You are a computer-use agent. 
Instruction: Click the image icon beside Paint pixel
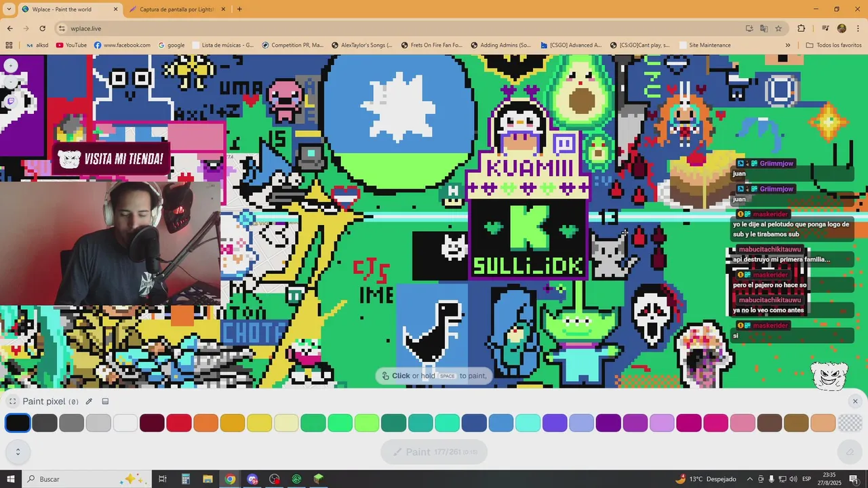(105, 401)
